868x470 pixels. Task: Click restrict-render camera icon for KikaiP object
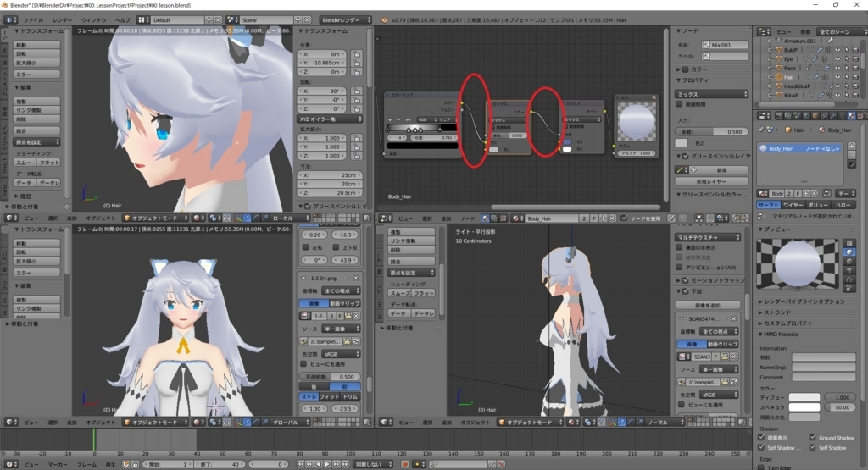(x=855, y=95)
